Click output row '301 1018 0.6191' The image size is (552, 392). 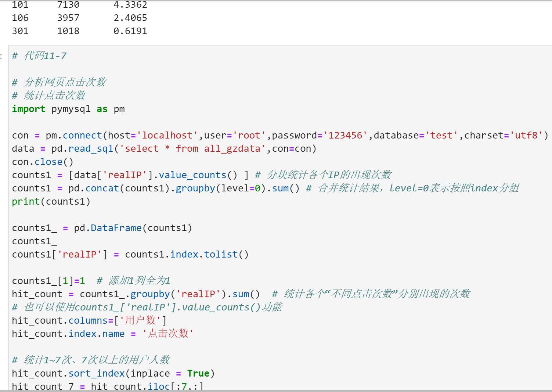(79, 31)
